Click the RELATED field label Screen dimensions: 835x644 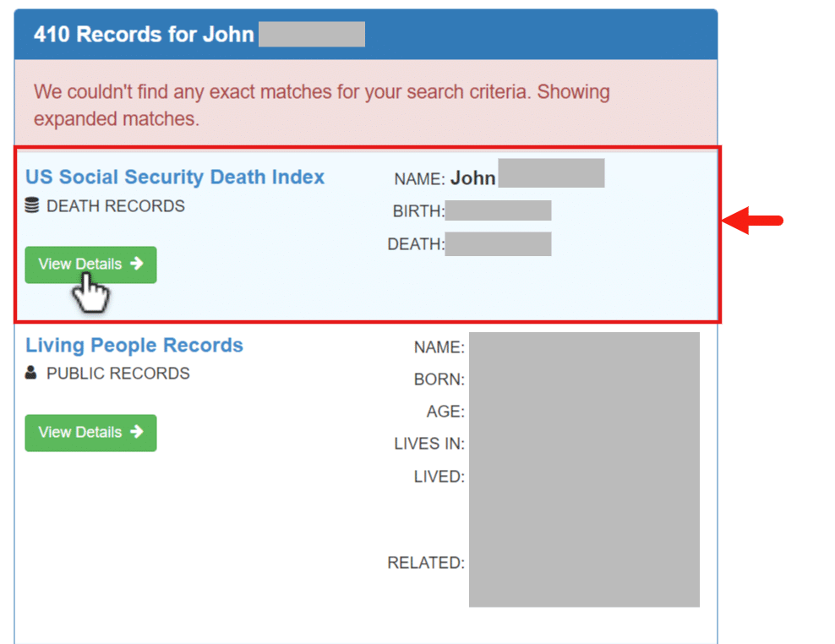point(425,563)
